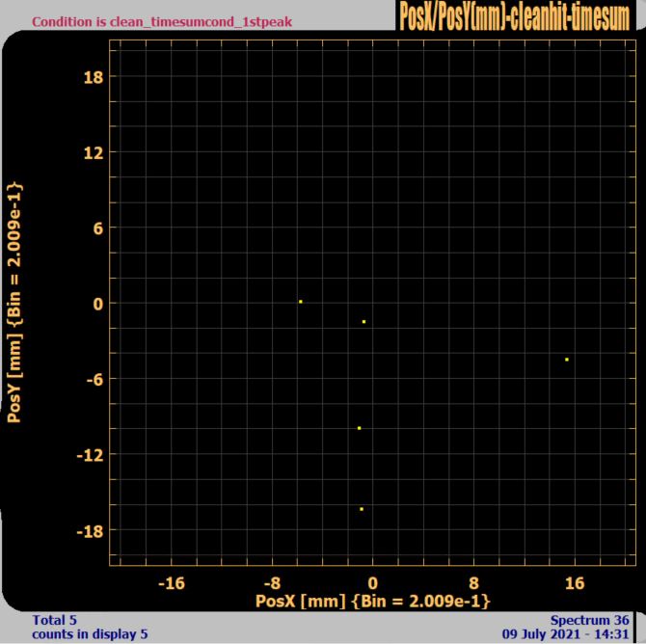
Task: Click the X-axis tick label 0
Action: point(372,583)
